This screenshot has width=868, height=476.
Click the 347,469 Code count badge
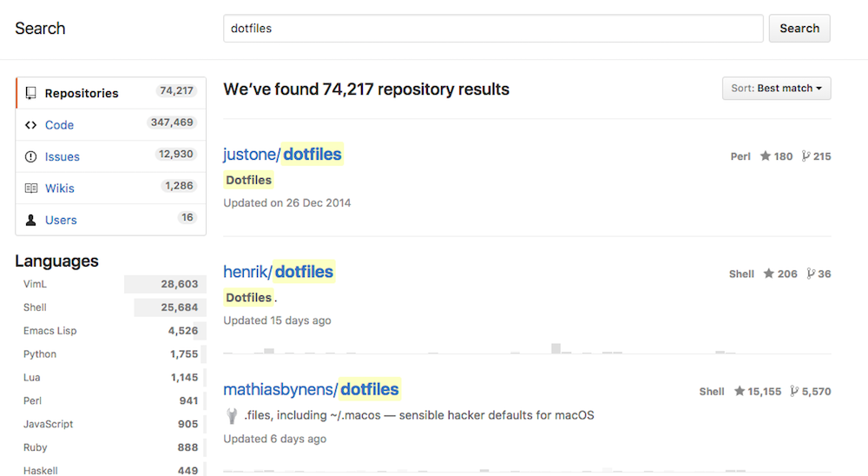point(172,122)
